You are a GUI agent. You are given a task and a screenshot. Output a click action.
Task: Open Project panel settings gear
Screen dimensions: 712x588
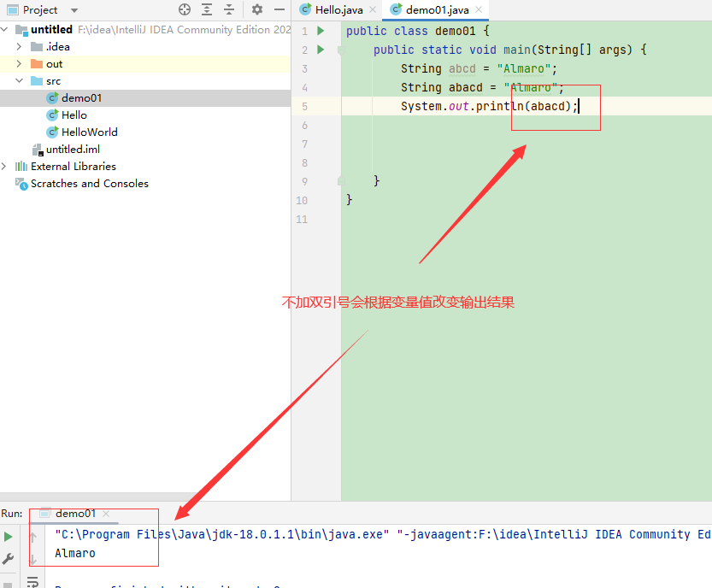click(257, 9)
